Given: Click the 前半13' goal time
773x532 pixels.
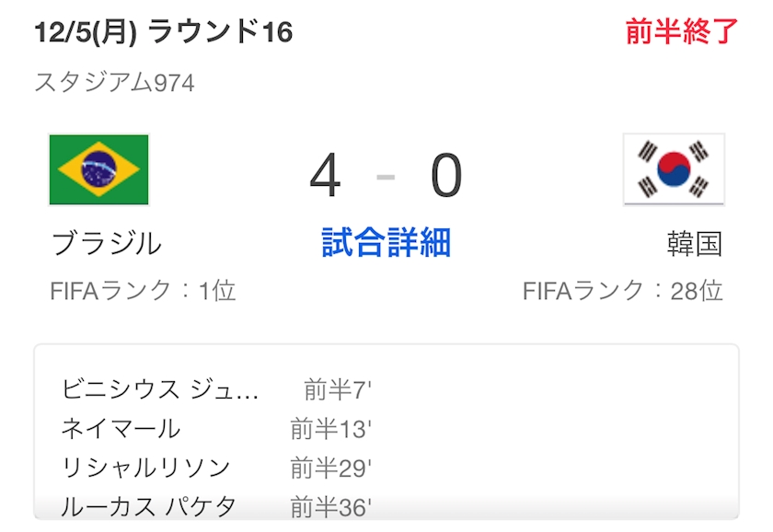Looking at the screenshot, I should pos(330,429).
